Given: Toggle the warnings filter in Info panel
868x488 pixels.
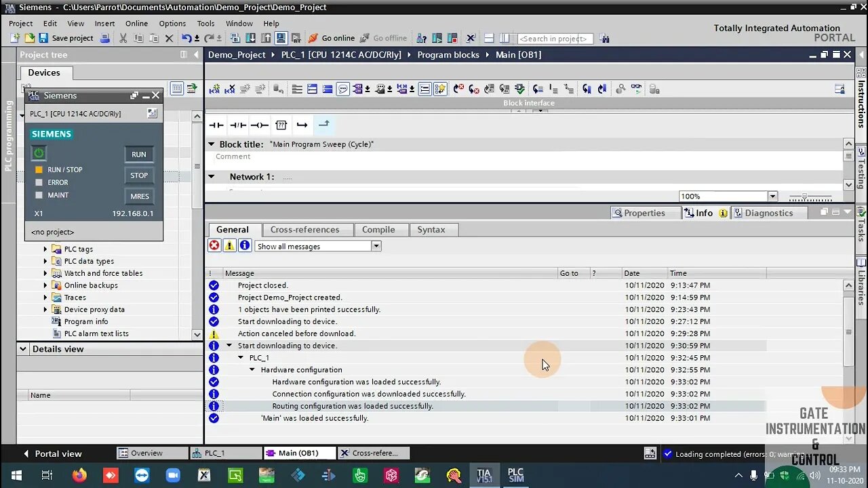Looking at the screenshot, I should [x=229, y=245].
